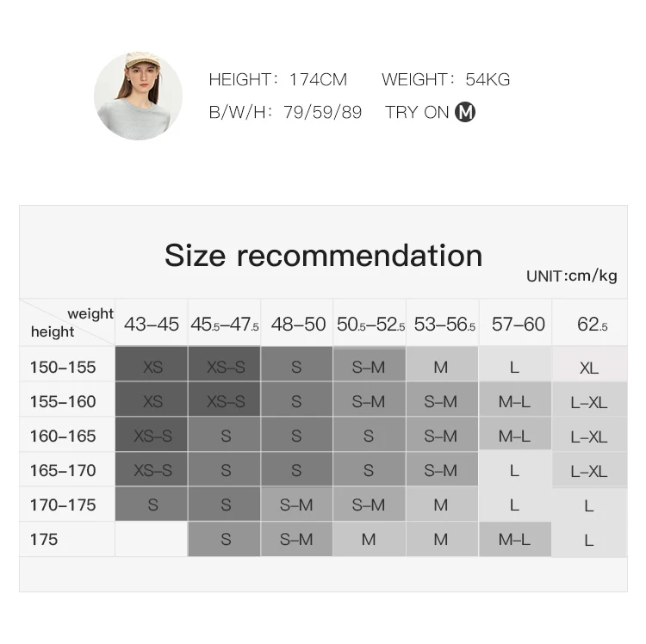
Task: Click the HEIGHT: 174CM text
Action: click(277, 79)
